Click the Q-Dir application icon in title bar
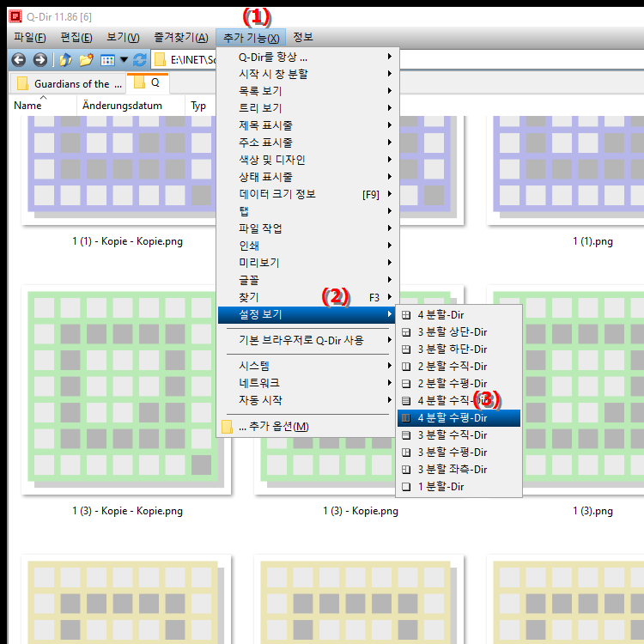The width and height of the screenshot is (644, 644). coord(15,16)
